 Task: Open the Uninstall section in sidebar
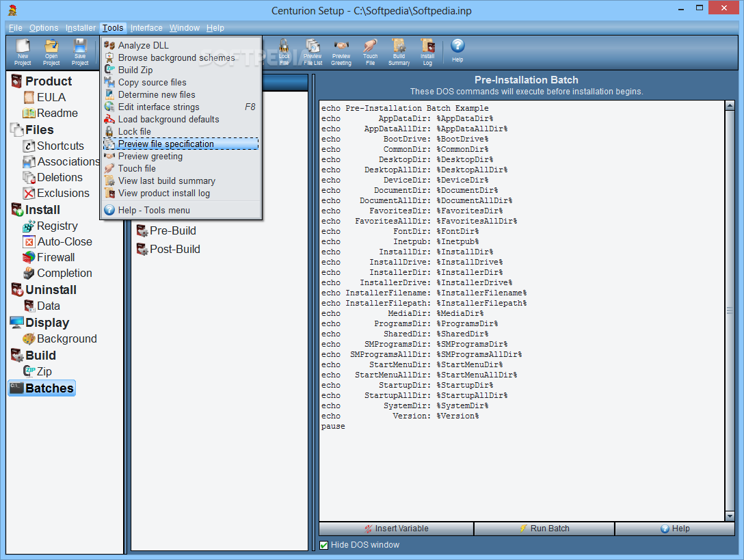(x=44, y=289)
